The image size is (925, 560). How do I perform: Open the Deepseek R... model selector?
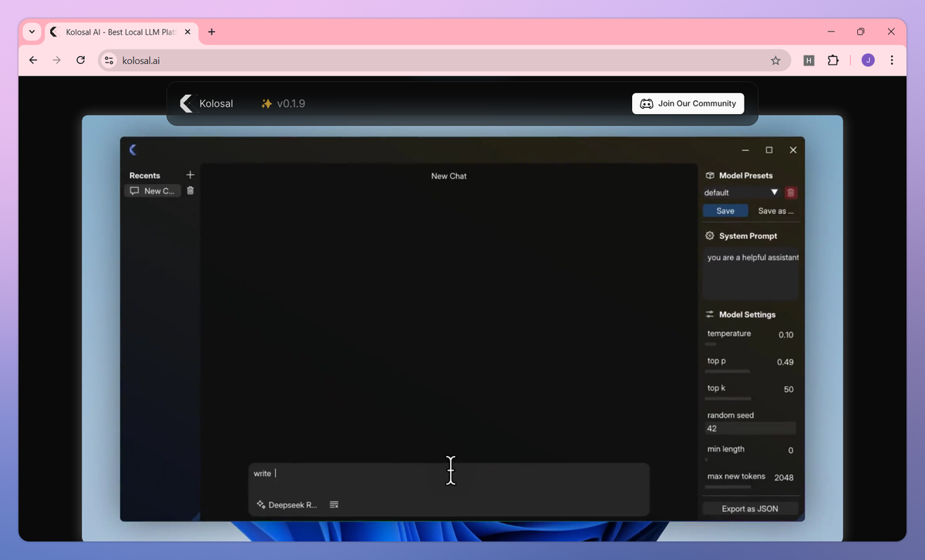tap(287, 505)
